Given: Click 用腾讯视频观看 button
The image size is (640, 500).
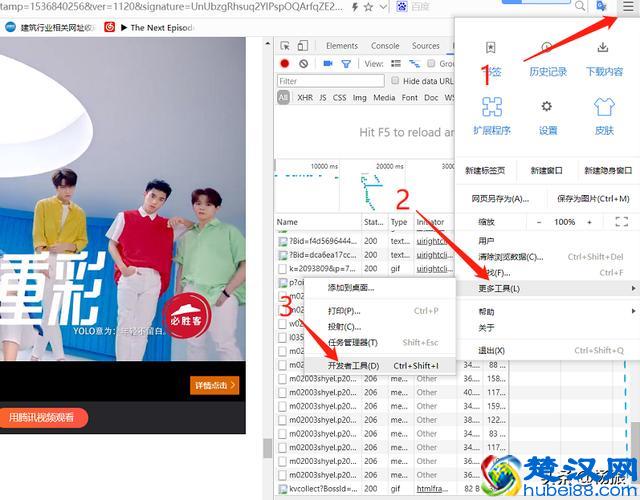Looking at the screenshot, I should tap(42, 418).
